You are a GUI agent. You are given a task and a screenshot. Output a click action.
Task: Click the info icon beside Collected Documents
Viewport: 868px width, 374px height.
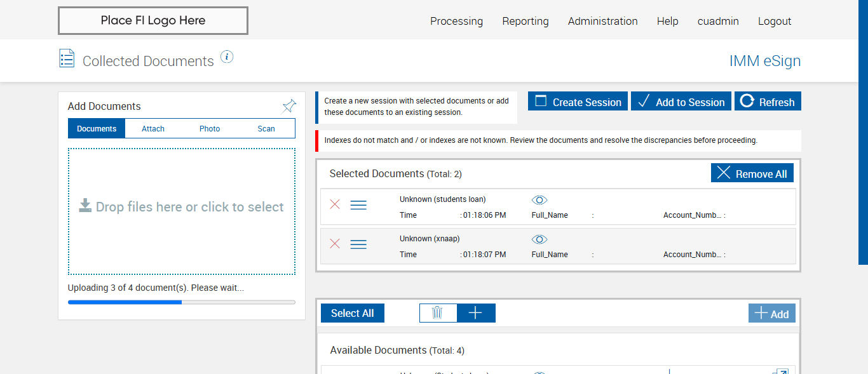coord(227,57)
